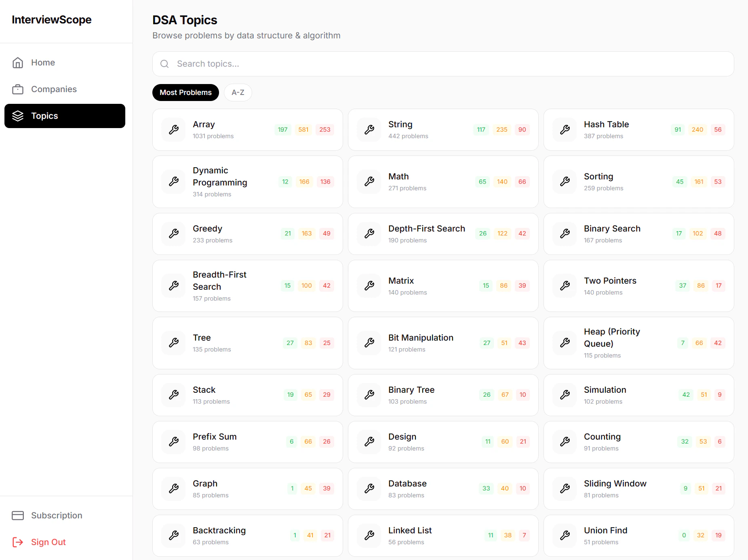Focus the Search topics field
This screenshot has width=748, height=560.
pos(443,64)
